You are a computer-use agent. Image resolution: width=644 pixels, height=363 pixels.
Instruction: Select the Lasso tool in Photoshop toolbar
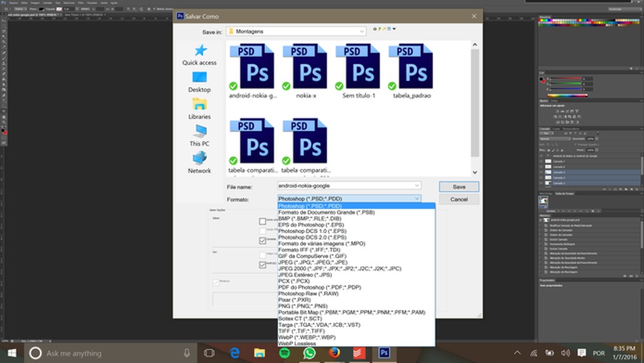click(x=4, y=31)
